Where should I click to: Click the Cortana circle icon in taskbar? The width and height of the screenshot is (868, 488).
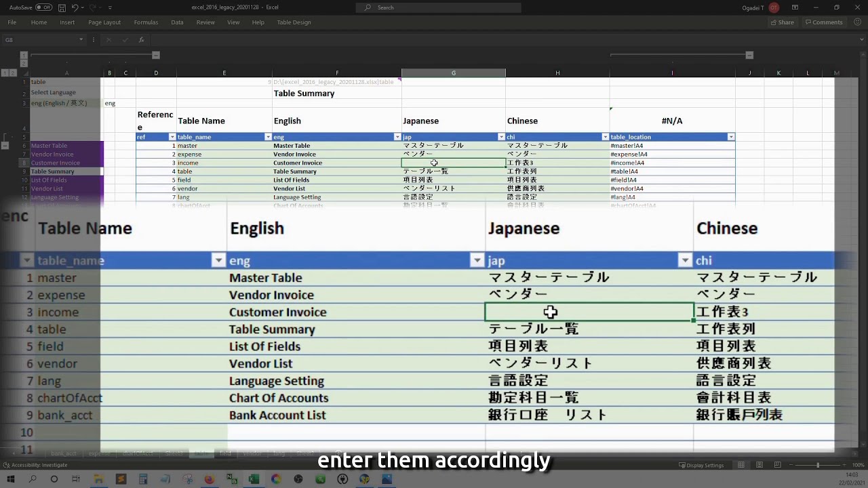(x=54, y=479)
